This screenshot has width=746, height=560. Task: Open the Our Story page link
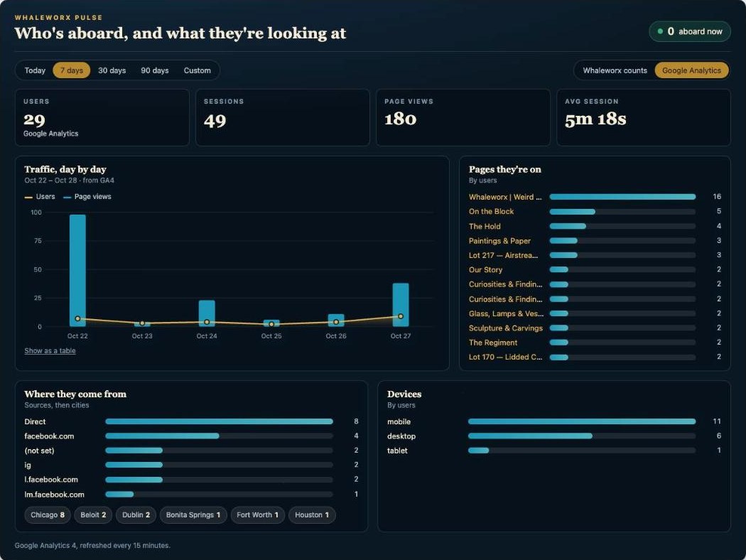pos(485,269)
